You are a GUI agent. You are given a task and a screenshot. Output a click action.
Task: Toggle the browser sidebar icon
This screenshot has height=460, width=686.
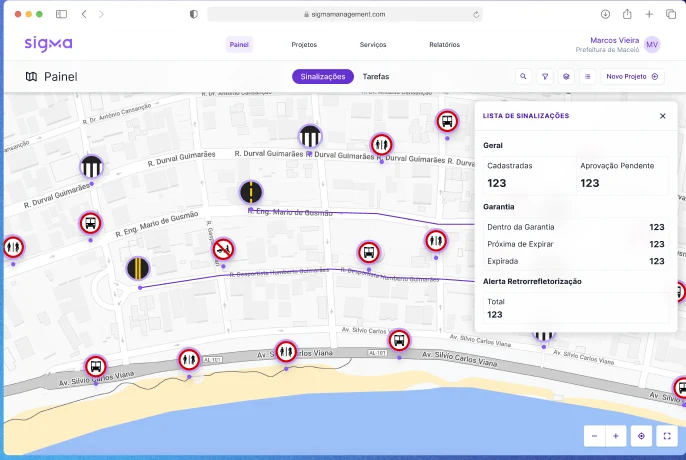[61, 14]
